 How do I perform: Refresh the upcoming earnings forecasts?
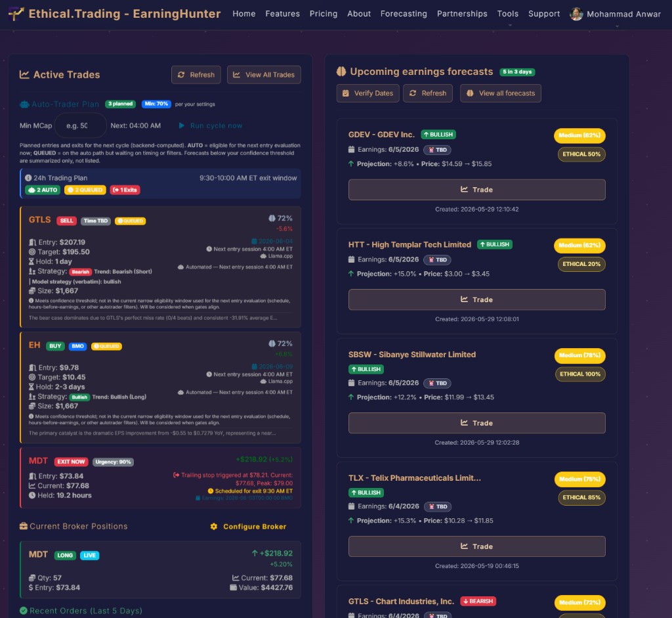(x=428, y=93)
